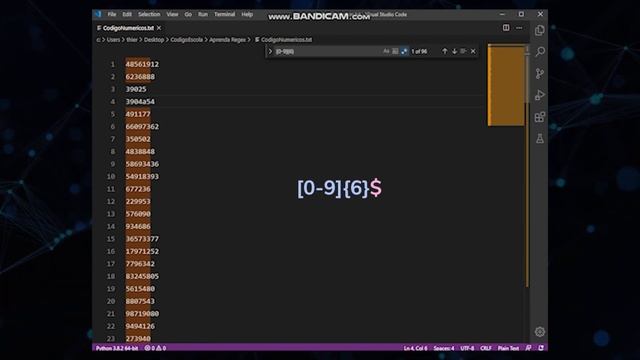Change Plain Text language mode
The image size is (640, 360).
coord(508,348)
